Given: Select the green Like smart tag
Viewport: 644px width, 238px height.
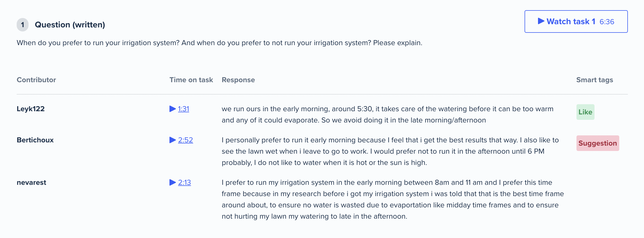Looking at the screenshot, I should coord(585,112).
